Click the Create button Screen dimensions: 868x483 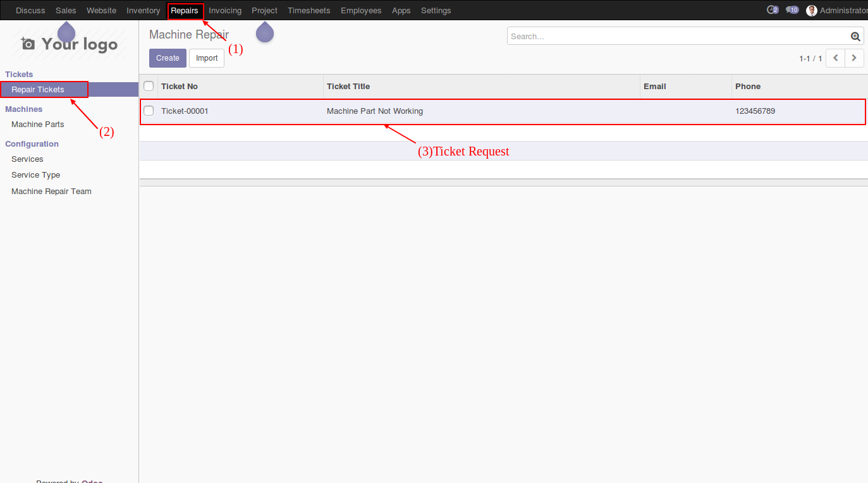point(168,58)
